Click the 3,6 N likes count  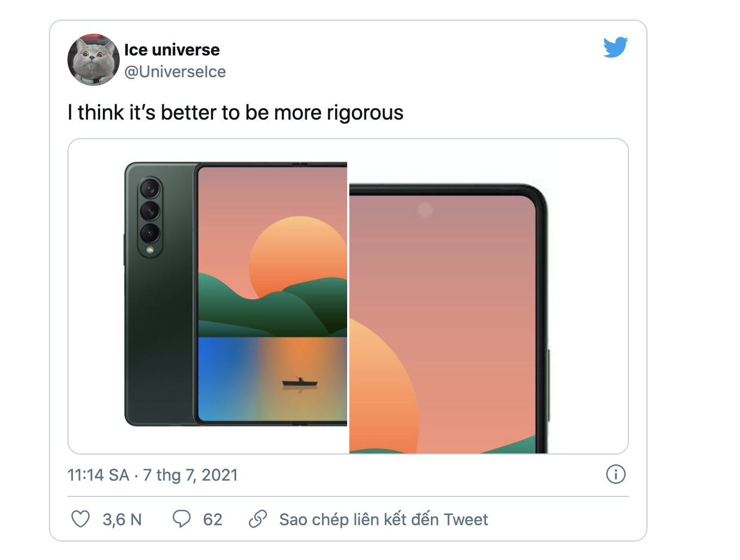coord(122,520)
